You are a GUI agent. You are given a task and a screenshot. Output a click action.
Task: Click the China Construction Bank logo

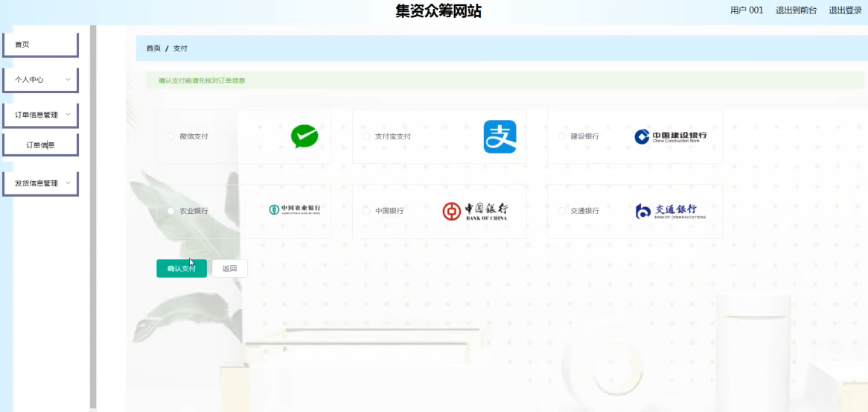(670, 136)
